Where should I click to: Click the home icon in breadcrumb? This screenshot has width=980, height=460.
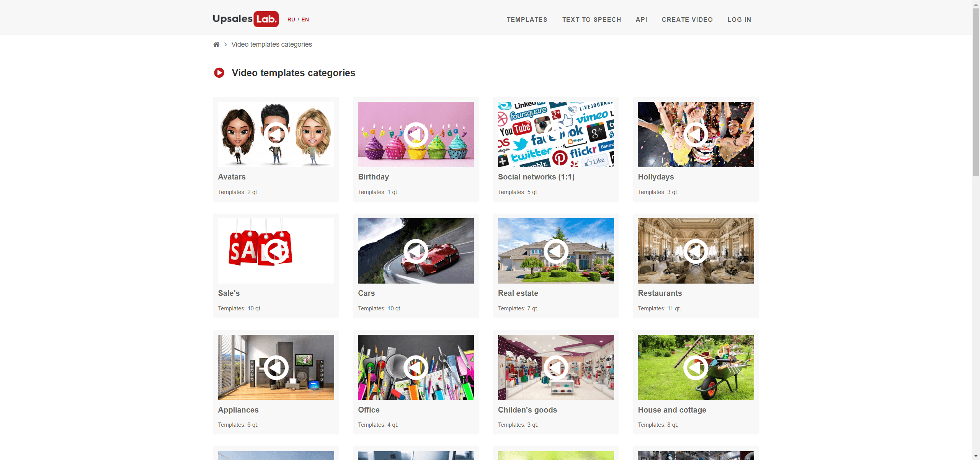(216, 44)
